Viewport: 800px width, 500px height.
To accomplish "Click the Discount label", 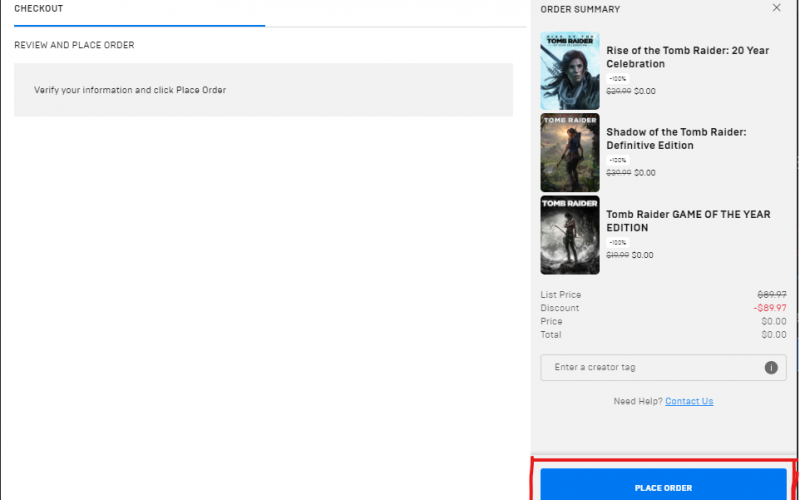I will pyautogui.click(x=560, y=308).
